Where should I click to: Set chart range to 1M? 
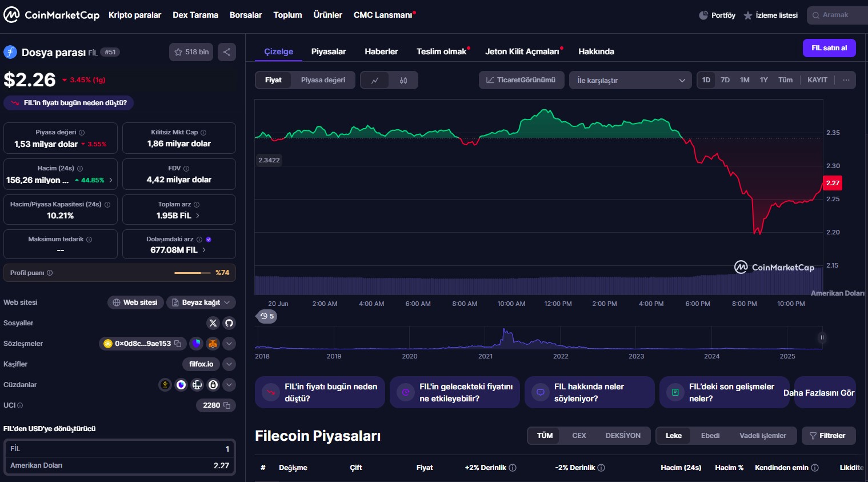(745, 80)
